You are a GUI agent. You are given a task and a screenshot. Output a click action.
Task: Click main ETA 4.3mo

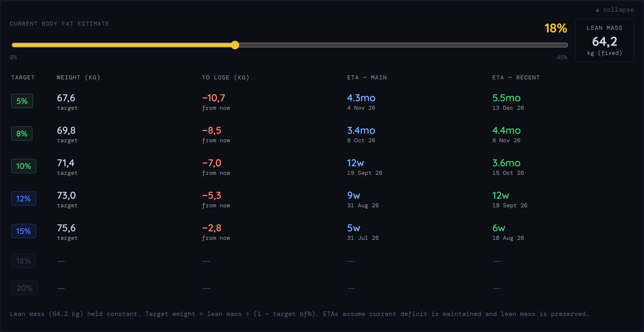361,98
